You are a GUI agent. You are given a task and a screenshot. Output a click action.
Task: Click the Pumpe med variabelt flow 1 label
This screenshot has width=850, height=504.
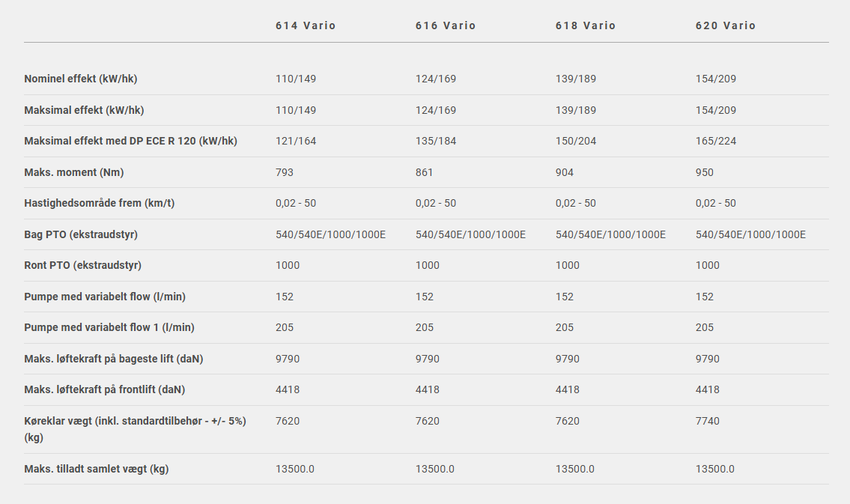point(109,327)
